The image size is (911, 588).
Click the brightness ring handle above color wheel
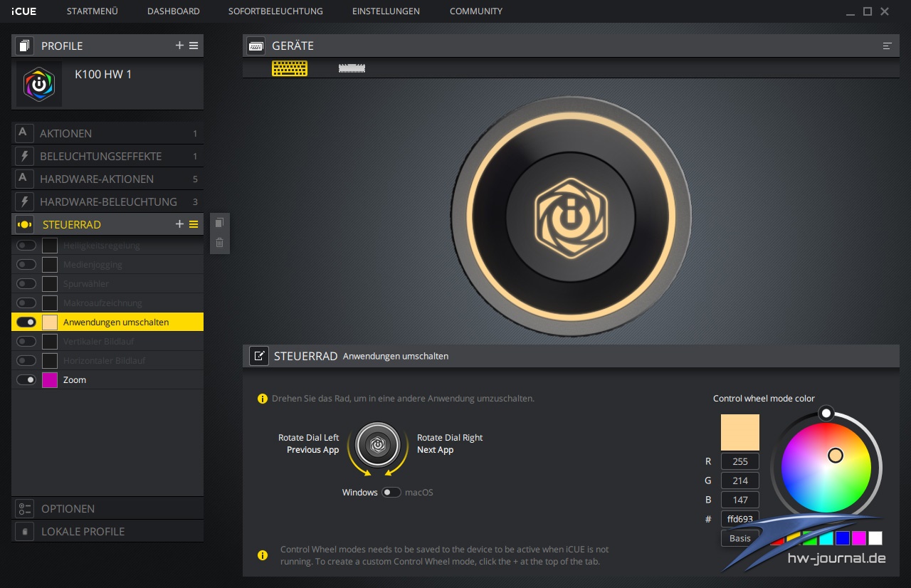826,413
